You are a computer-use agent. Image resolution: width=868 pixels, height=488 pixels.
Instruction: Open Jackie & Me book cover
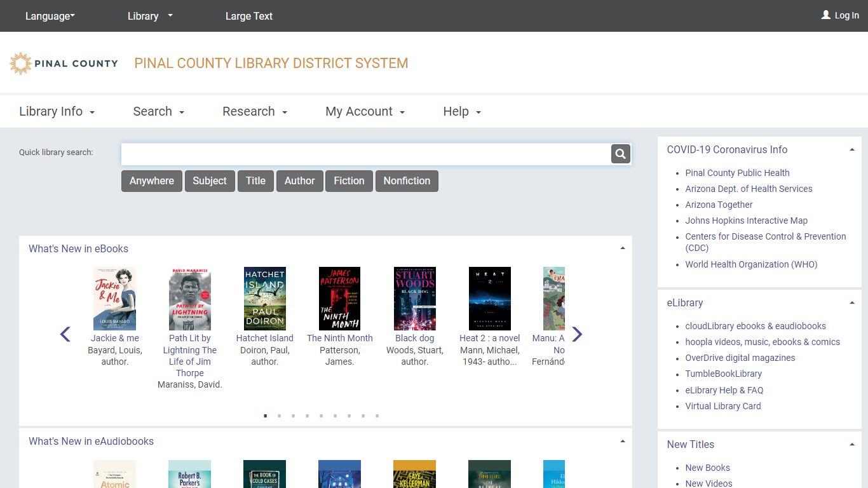pos(114,299)
